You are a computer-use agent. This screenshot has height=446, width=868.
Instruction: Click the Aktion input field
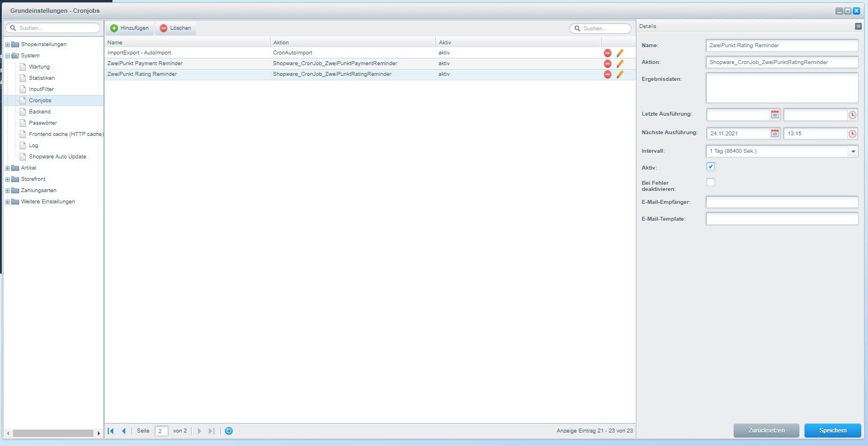782,62
